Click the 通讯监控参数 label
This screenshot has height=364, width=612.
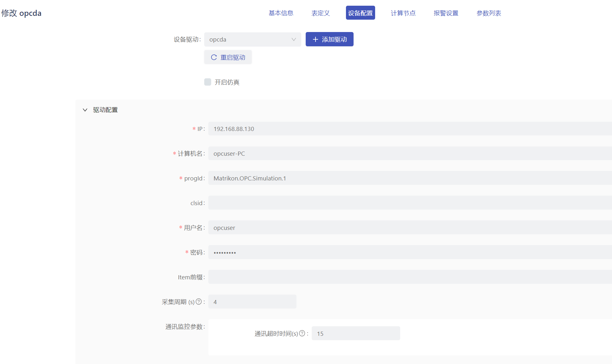[x=184, y=327]
